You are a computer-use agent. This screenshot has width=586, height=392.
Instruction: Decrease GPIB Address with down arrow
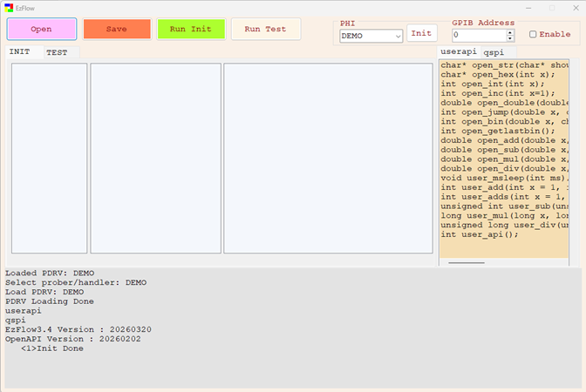(x=510, y=38)
